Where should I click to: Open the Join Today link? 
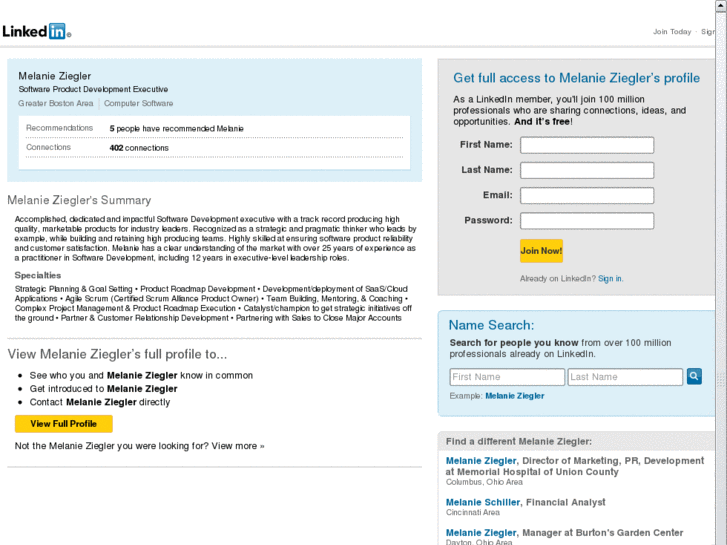(672, 32)
